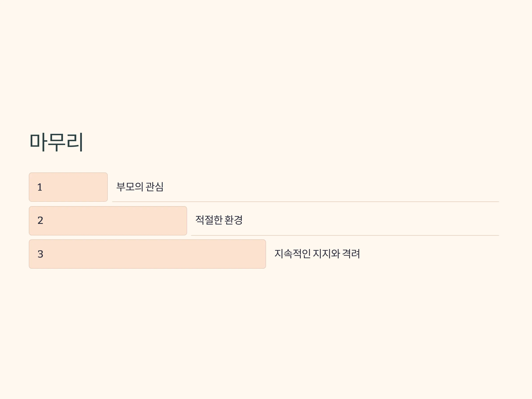The width and height of the screenshot is (532, 399).
Task: Click the word 적절한
Action: 209,220
